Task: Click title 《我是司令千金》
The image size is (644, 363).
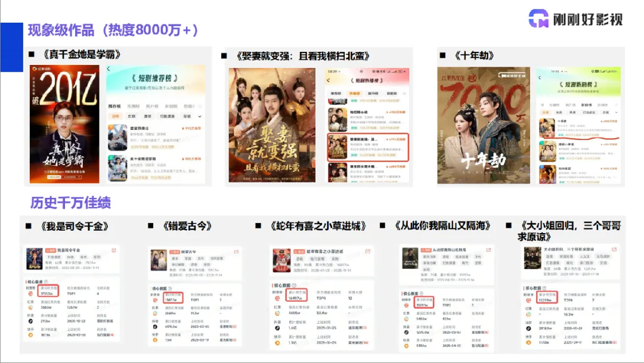Action: 75,227
